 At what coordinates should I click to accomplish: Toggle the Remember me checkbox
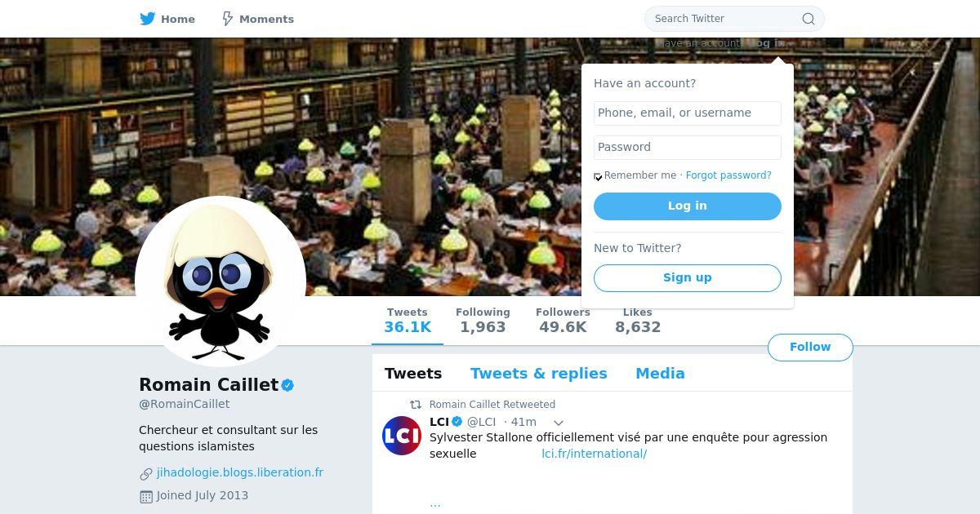pyautogui.click(x=598, y=176)
